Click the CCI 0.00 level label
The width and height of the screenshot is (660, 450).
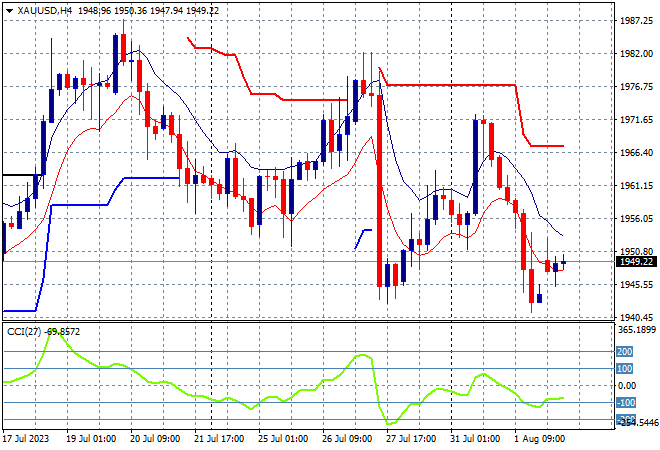click(x=627, y=386)
